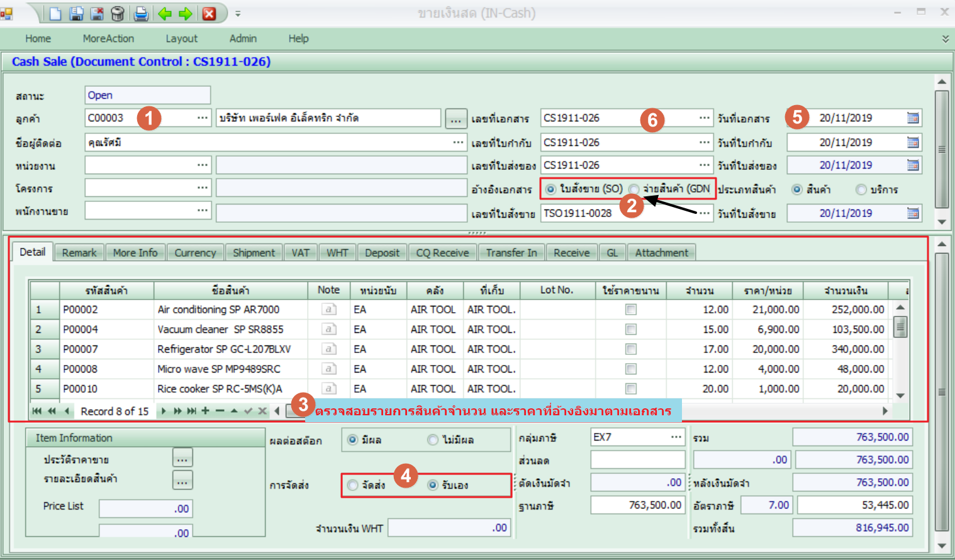Open calendar icon for วันที่เอกสาร date
The image size is (955, 560).
913,118
